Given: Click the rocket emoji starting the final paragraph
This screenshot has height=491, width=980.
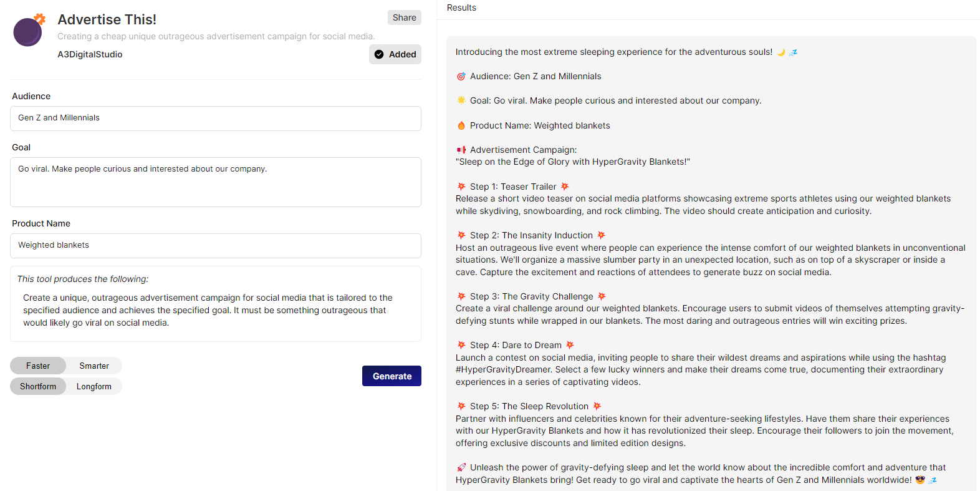Looking at the screenshot, I should (x=461, y=467).
